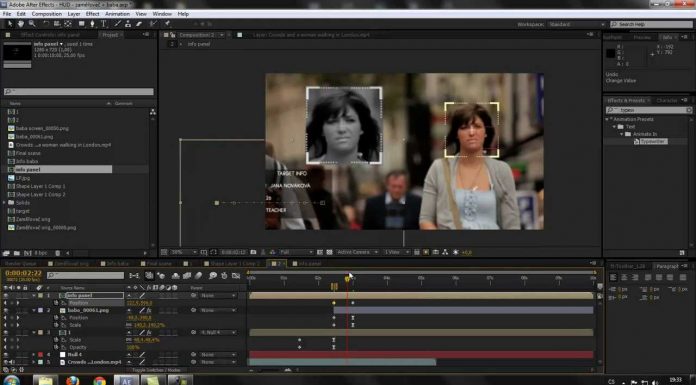
Task: Enable Frame Blending timeline icon
Action: coord(187,276)
